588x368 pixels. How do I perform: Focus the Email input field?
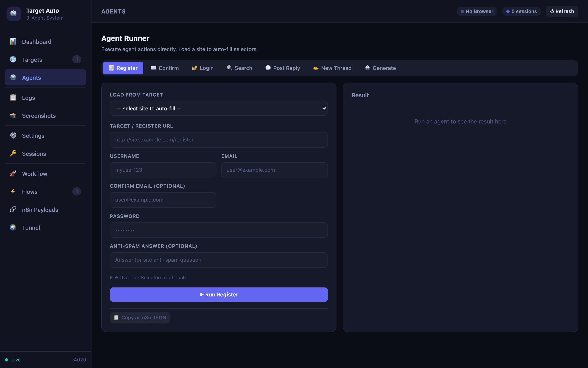click(x=275, y=170)
